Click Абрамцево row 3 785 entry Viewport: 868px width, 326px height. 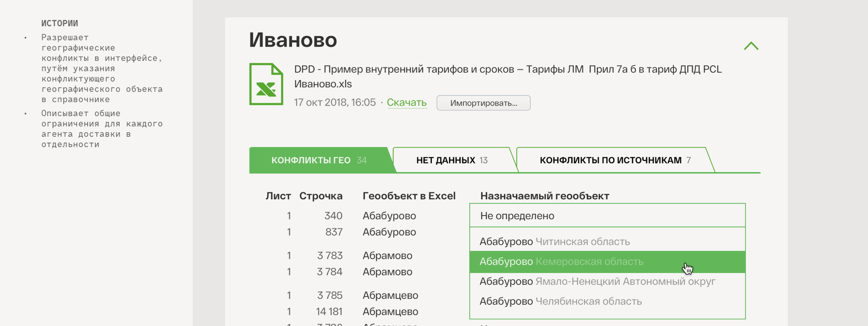pyautogui.click(x=390, y=296)
